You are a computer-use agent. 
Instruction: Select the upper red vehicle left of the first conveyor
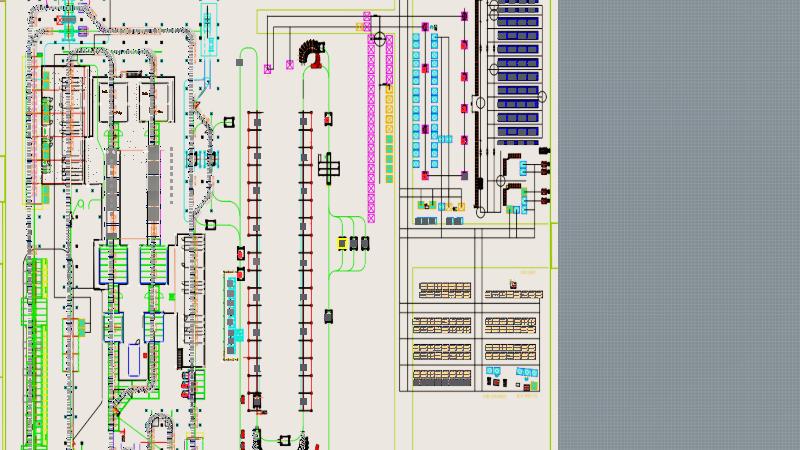tap(241, 251)
